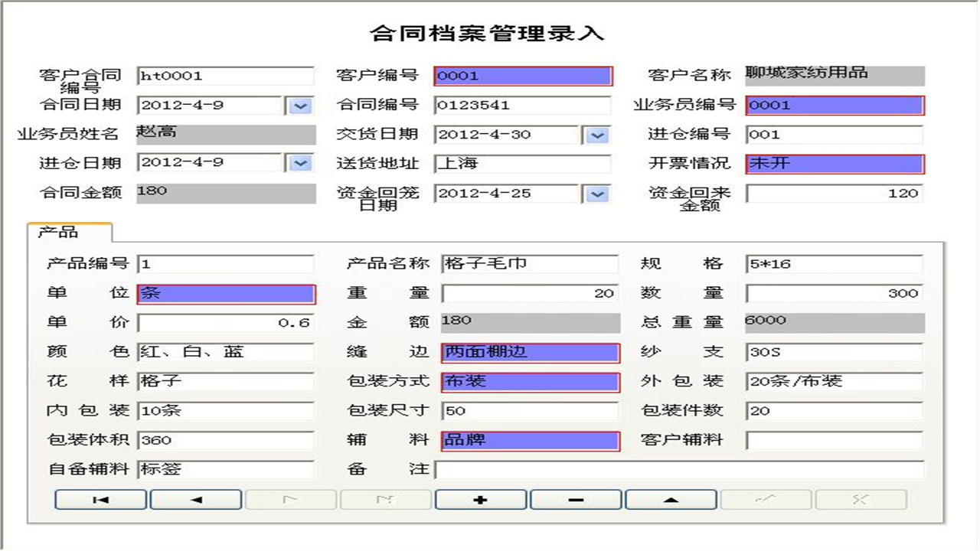Click the insert record plus icon
The width and height of the screenshot is (980, 551).
click(x=480, y=499)
